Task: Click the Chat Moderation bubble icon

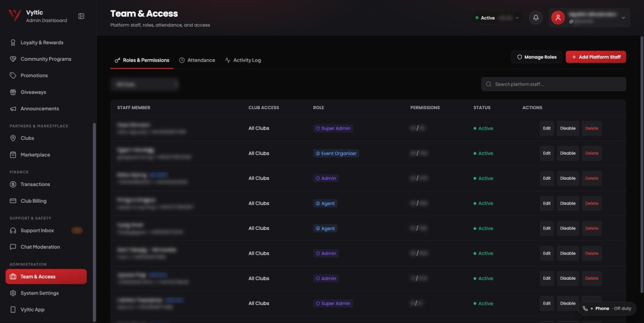Action: point(13,247)
